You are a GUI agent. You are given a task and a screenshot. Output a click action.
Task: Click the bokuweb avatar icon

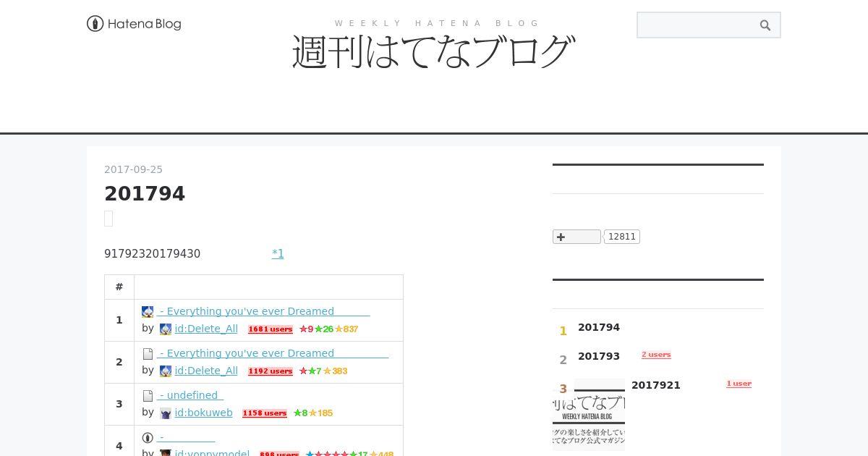(x=166, y=413)
